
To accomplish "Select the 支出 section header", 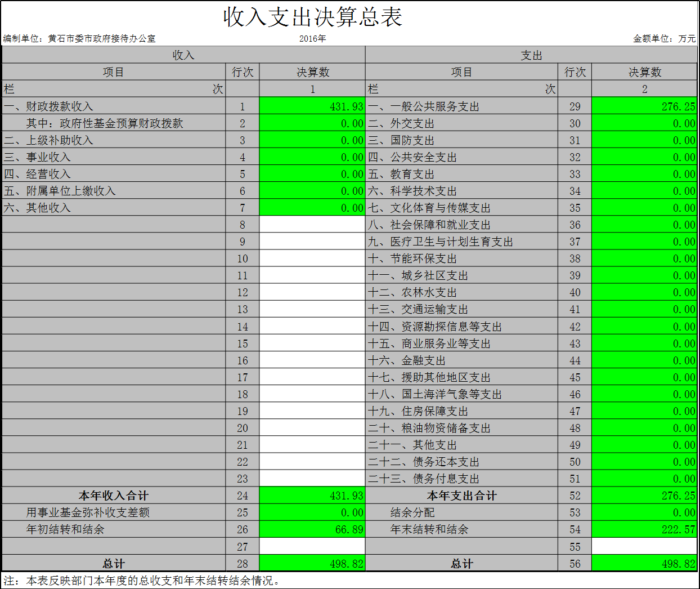I will tap(531, 55).
